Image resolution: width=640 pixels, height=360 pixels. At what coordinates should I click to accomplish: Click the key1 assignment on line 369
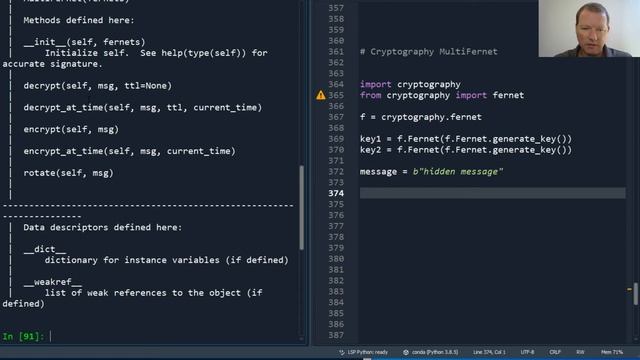click(x=466, y=139)
